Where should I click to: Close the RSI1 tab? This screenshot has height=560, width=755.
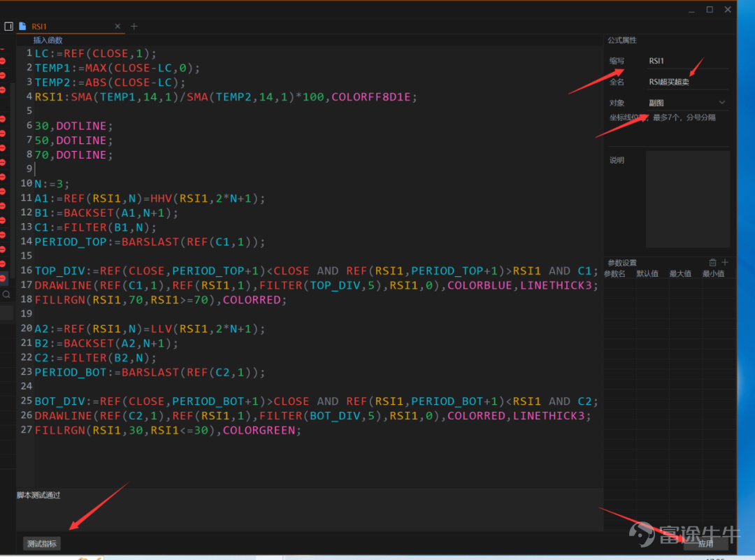[x=117, y=27]
